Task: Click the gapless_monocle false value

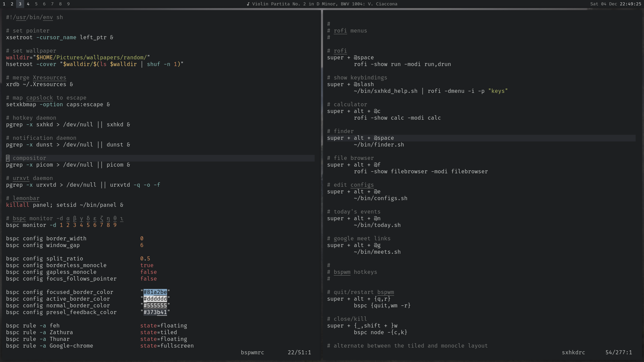Action: pyautogui.click(x=148, y=272)
